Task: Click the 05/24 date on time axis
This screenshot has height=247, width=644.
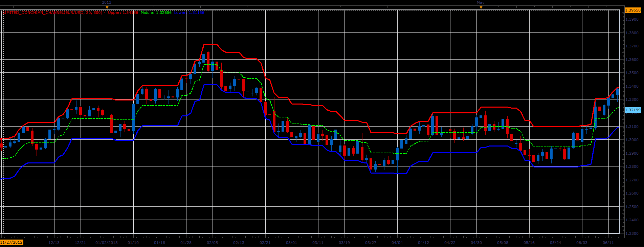Action: click(x=555, y=243)
